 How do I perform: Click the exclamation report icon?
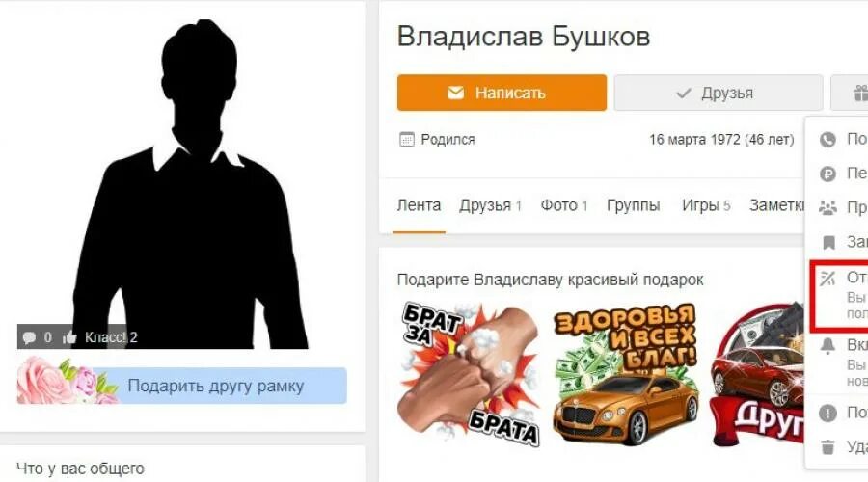point(827,413)
